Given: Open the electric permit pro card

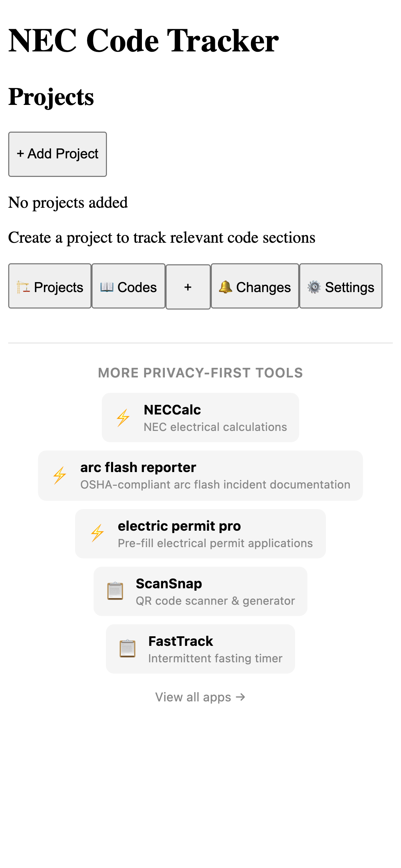Looking at the screenshot, I should click(x=200, y=533).
